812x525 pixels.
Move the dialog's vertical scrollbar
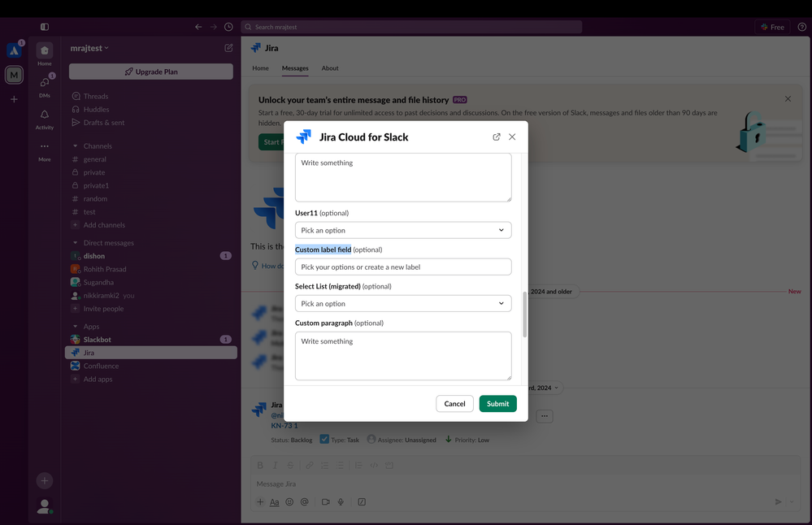point(524,315)
